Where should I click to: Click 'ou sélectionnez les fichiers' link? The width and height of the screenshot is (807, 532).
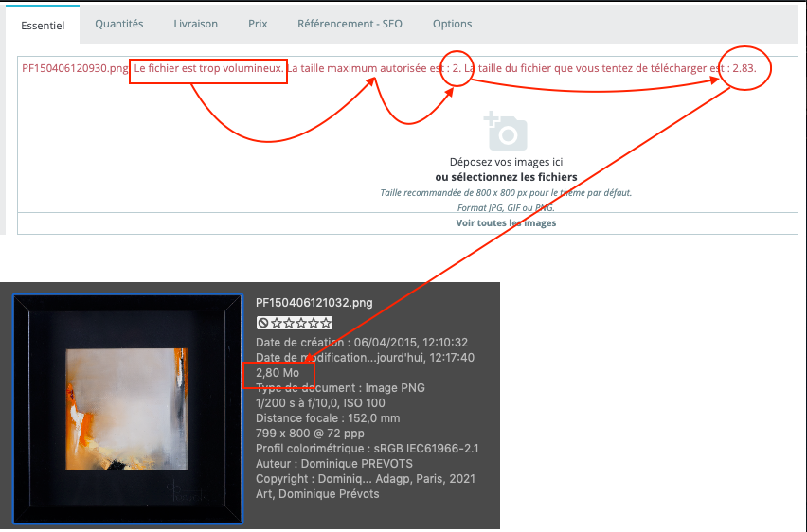tap(506, 177)
